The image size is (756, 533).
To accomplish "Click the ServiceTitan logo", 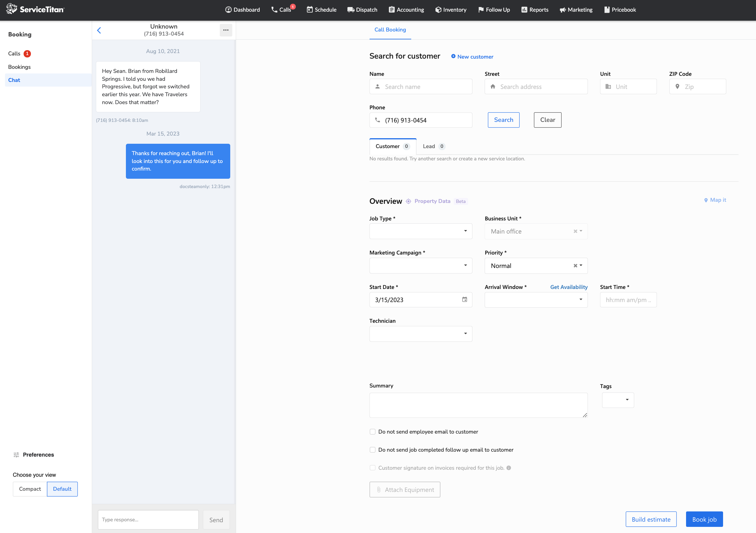I will click(35, 9).
